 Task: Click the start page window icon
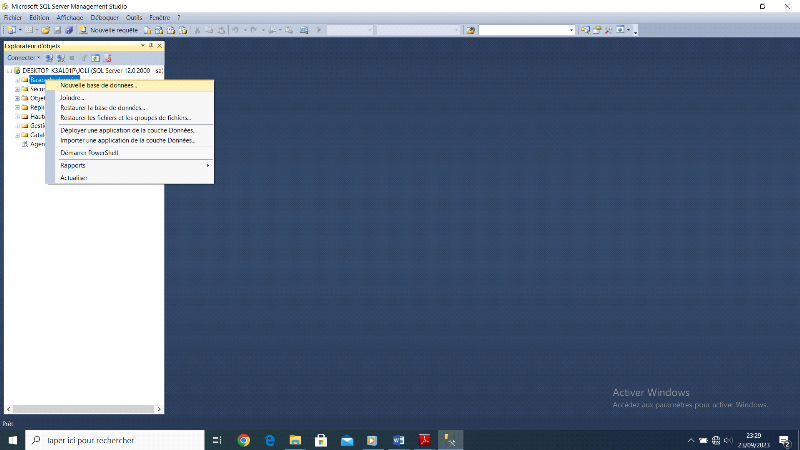click(x=620, y=30)
